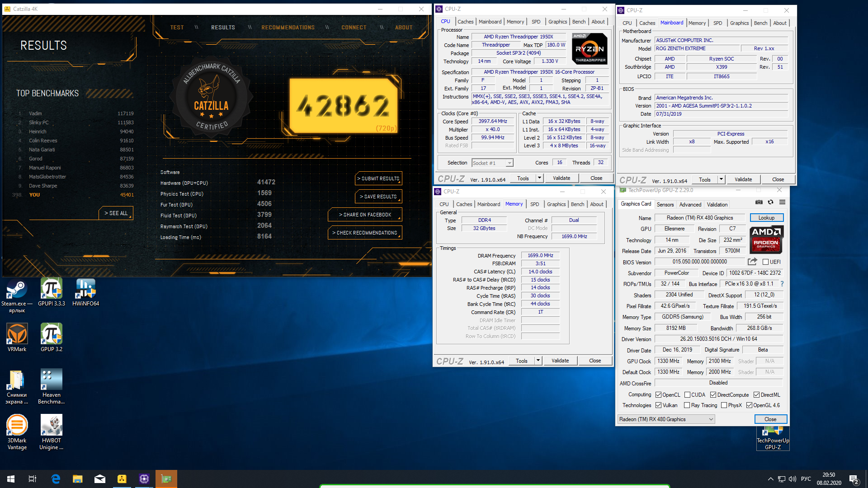
Task: Launch HWiNFO64 desktop shortcut
Action: pos(85,293)
